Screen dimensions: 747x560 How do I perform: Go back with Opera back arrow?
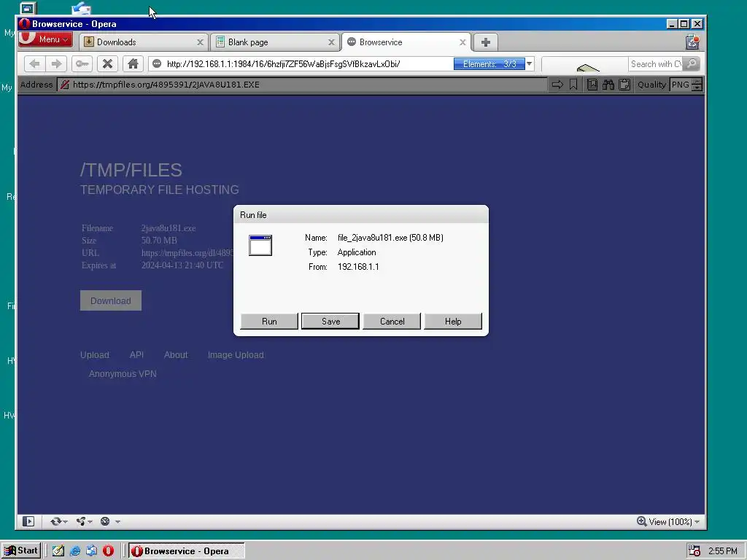(x=34, y=64)
